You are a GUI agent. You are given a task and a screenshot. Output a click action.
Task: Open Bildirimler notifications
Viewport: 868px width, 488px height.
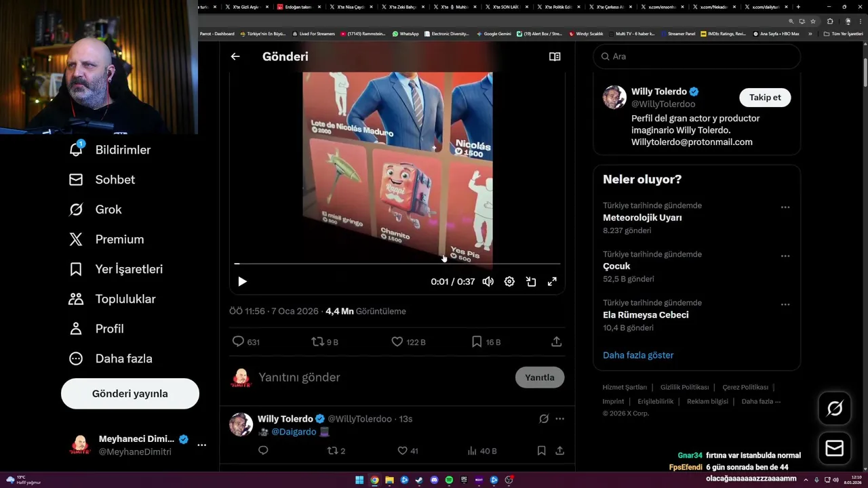pos(110,150)
